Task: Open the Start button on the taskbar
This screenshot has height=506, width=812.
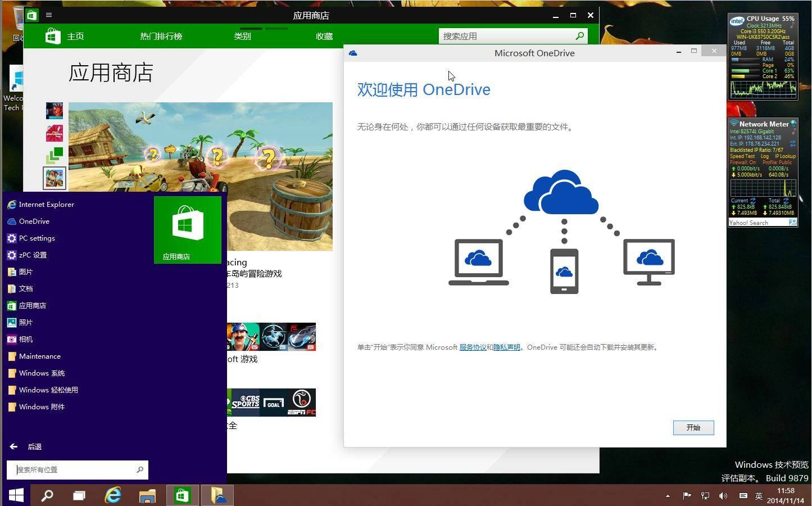Action: click(16, 495)
